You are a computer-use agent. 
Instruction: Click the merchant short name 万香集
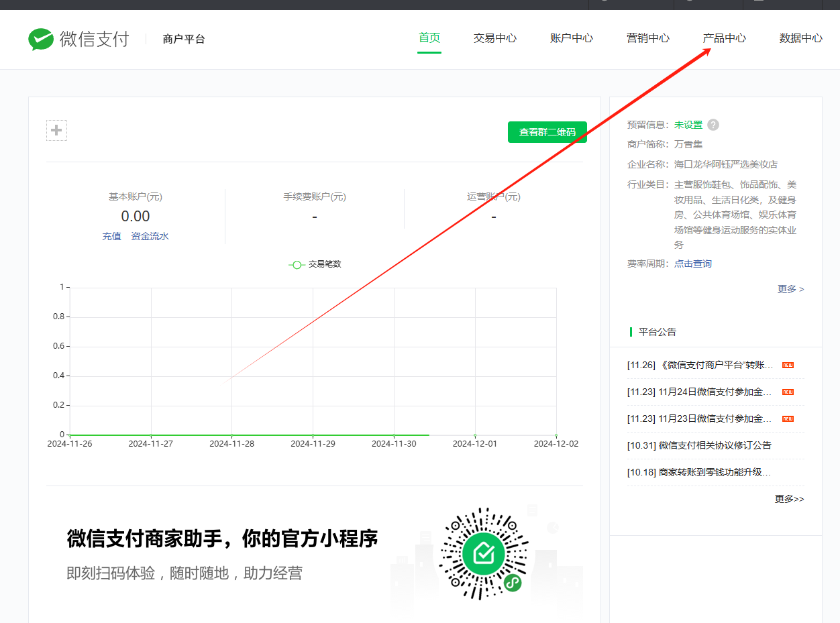[688, 144]
